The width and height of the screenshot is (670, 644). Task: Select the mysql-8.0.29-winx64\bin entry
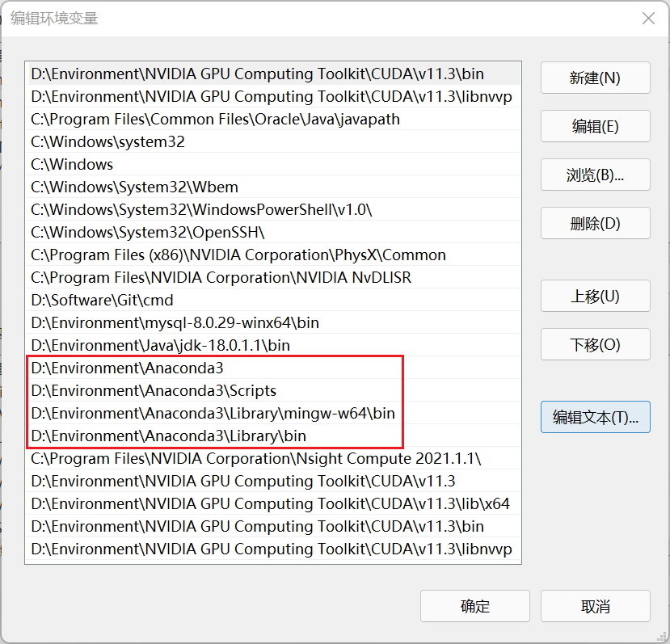273,323
